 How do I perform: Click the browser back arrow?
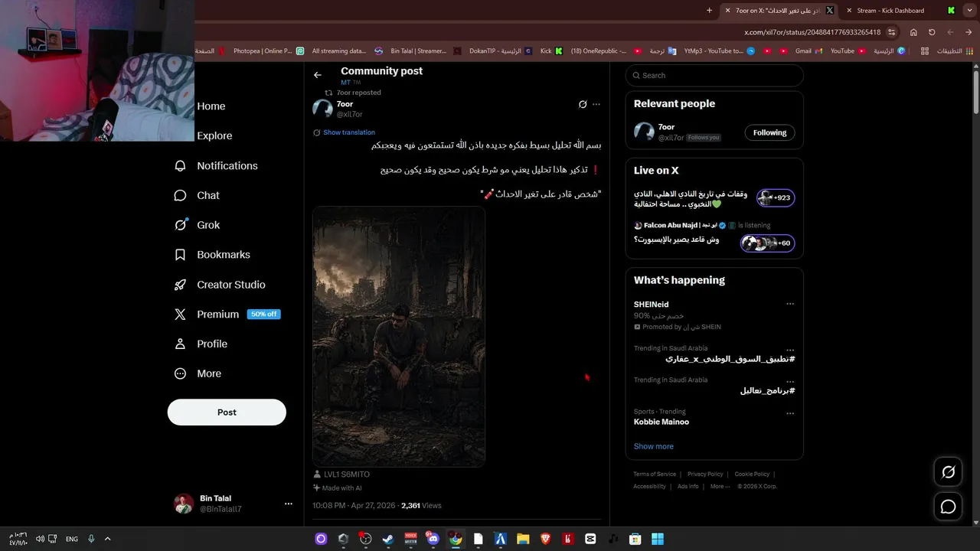969,32
